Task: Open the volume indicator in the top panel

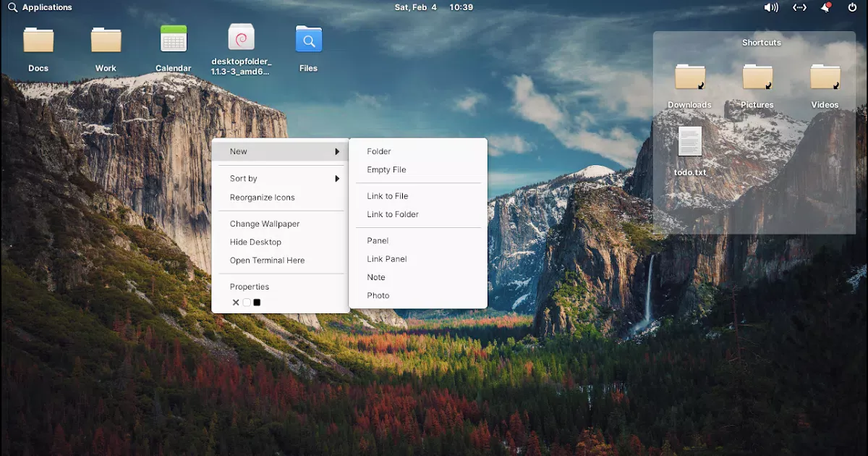Action: pyautogui.click(x=770, y=7)
